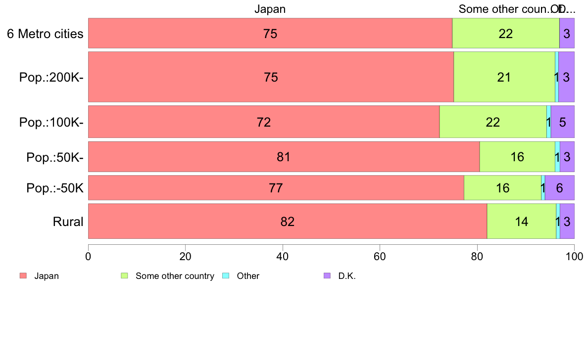Click the green Some other country legend swatch

pyautogui.click(x=125, y=275)
